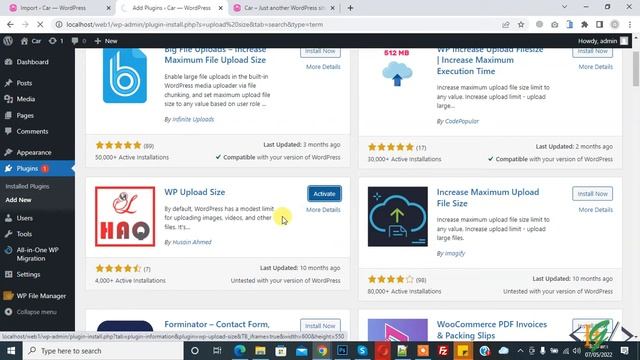Open Microsoft Edge from the taskbar
Viewport: 640px width, 360px height.
pos(240,351)
